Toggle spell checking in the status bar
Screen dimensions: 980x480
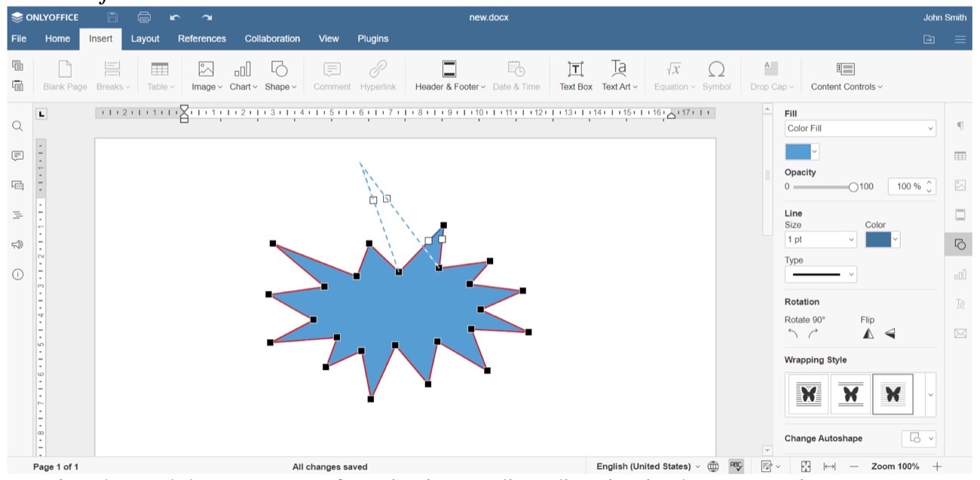[x=737, y=465]
